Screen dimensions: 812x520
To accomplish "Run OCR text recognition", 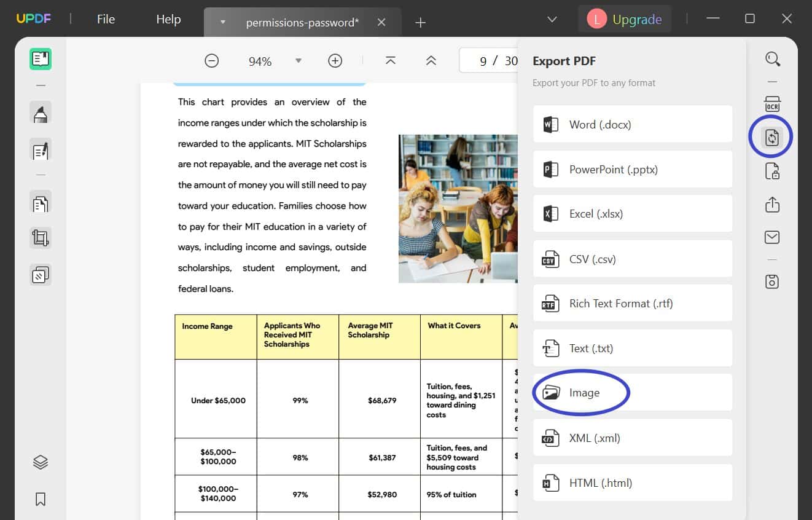I will click(773, 103).
